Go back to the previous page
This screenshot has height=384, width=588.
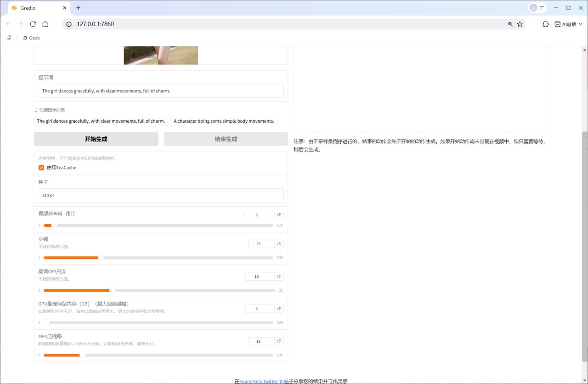coord(8,24)
